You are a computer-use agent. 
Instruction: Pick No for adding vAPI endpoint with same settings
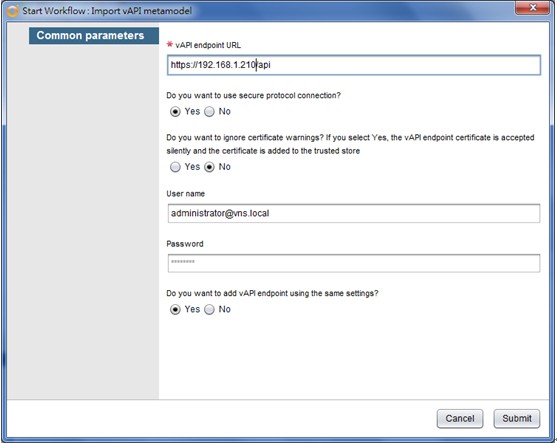click(209, 309)
